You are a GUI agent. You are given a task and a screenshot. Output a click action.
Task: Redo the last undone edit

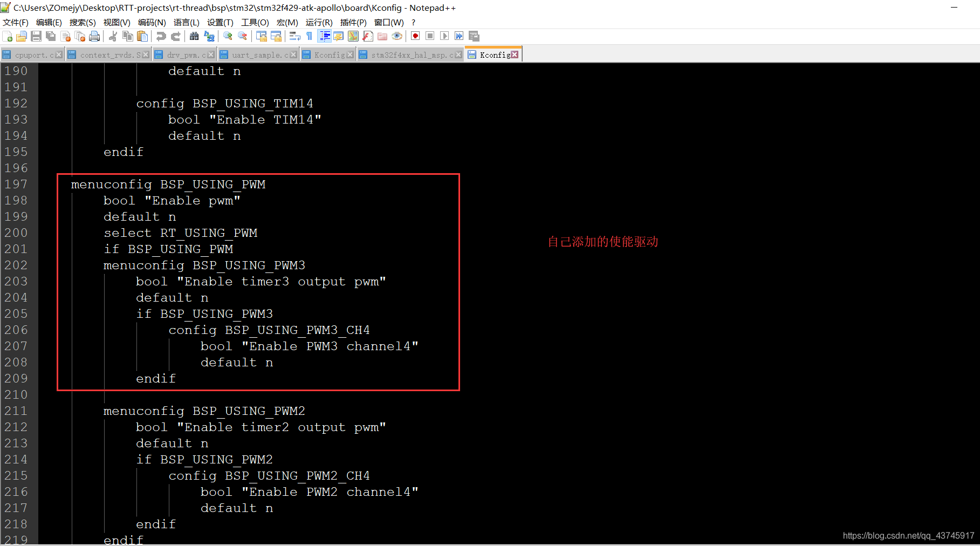pos(175,36)
